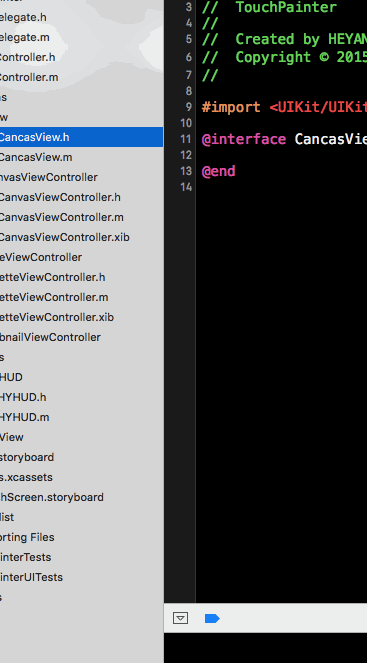Open HYHUD.m implementation file
The height and width of the screenshot is (663, 367).
tap(25, 417)
